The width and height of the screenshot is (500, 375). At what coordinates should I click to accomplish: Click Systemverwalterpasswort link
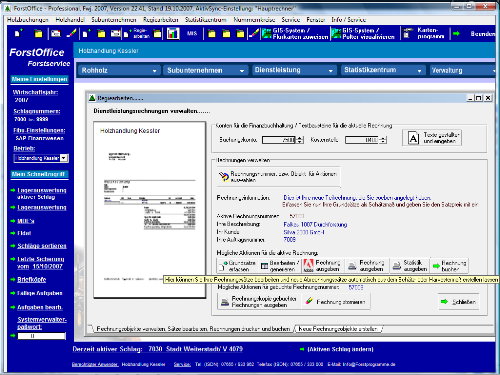(42, 323)
